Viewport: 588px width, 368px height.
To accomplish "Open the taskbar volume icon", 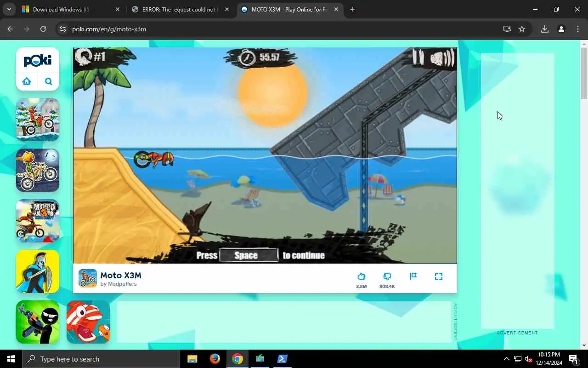I will [x=528, y=359].
